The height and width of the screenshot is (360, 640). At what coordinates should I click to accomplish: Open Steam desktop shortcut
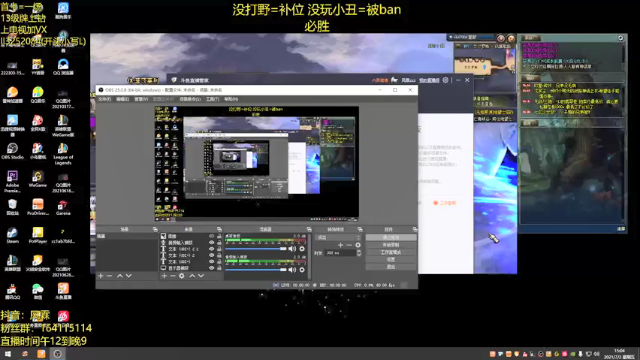point(12,236)
